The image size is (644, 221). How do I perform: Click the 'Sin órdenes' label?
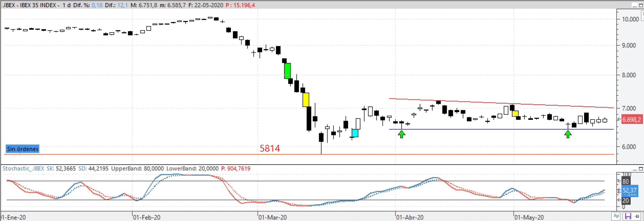point(23,149)
